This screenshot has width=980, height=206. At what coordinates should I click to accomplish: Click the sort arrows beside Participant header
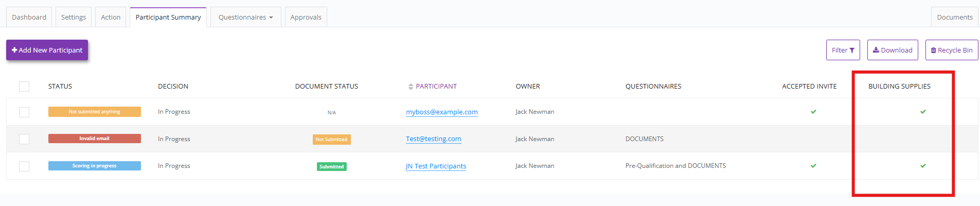pos(411,87)
